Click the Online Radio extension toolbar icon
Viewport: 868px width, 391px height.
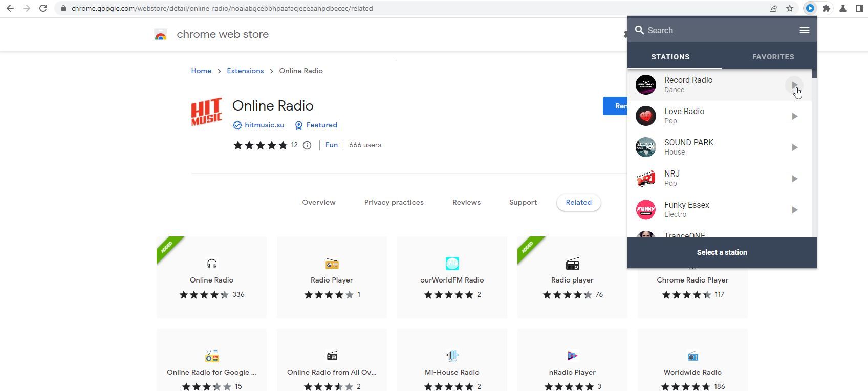pos(810,8)
